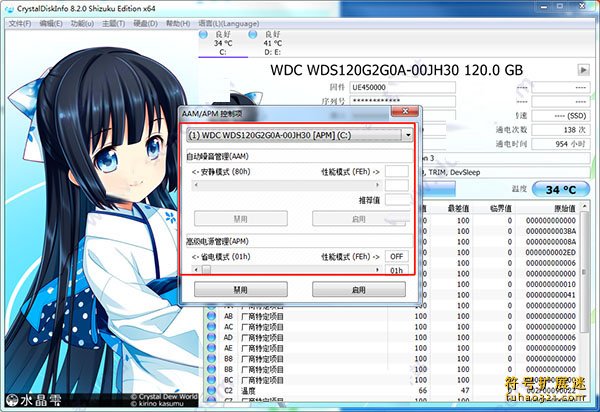The image size is (600, 412).
Task: Click raw value 0000000002ED
Action: pos(551,252)
